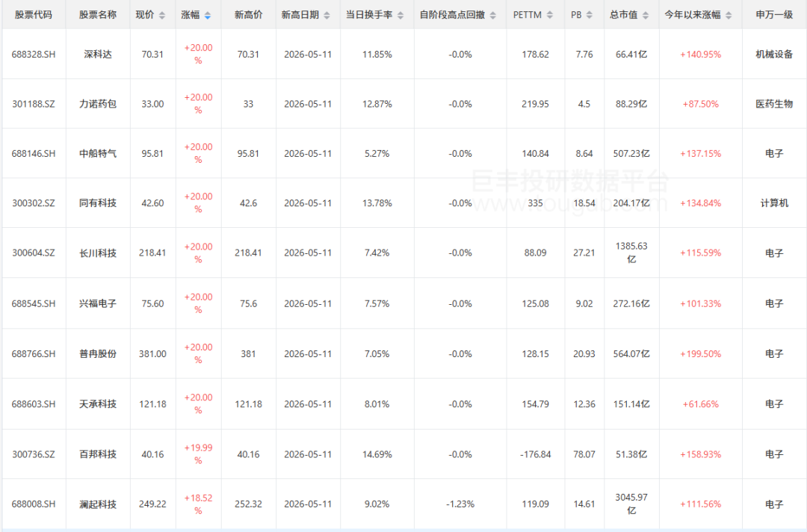Click market cap 1385.63亿

(x=631, y=253)
